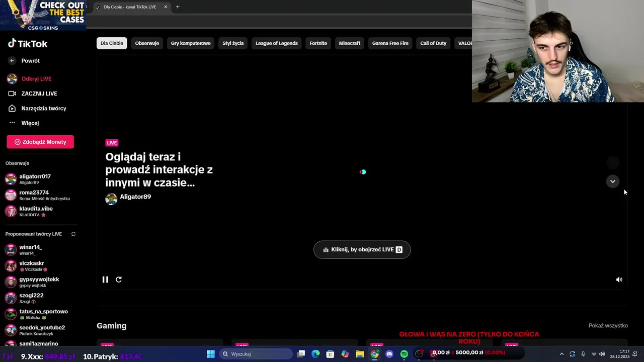Switch to Gry komputerowe category
Image resolution: width=644 pixels, height=362 pixels.
191,43
